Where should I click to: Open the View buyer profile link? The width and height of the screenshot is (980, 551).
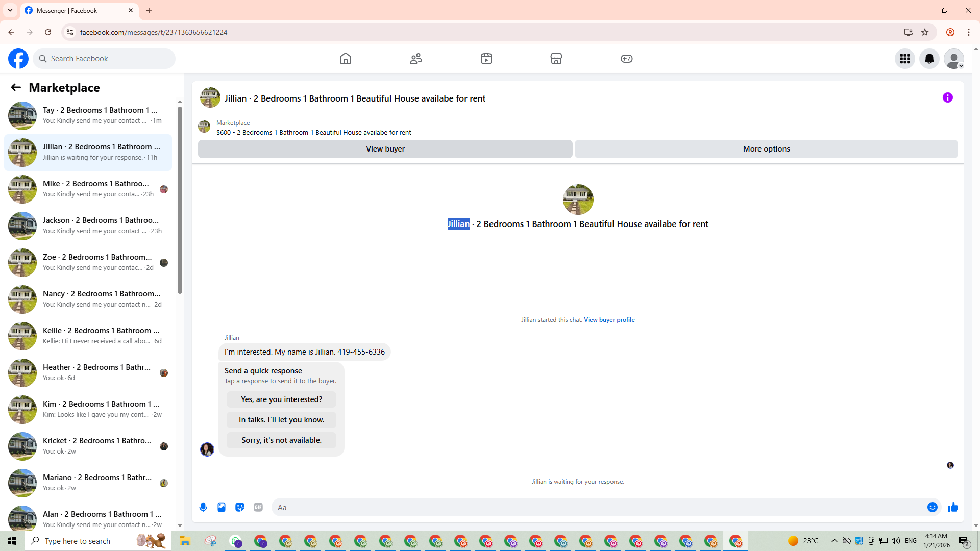tap(609, 320)
